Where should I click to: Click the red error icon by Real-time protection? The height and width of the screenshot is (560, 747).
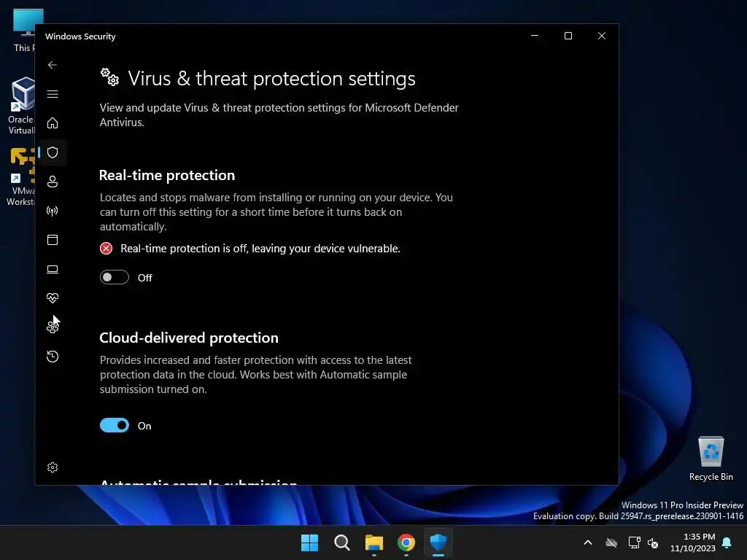[107, 248]
